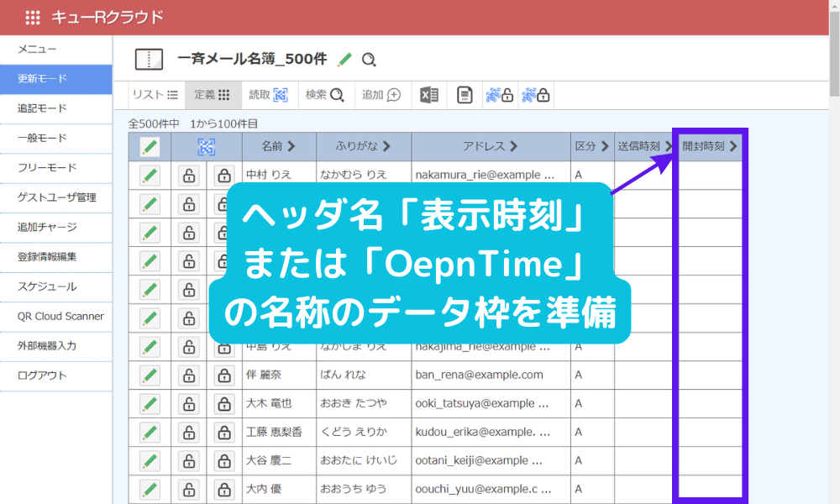The width and height of the screenshot is (840, 504).
Task: Click the apps grid icon in header
Action: pyautogui.click(x=33, y=18)
